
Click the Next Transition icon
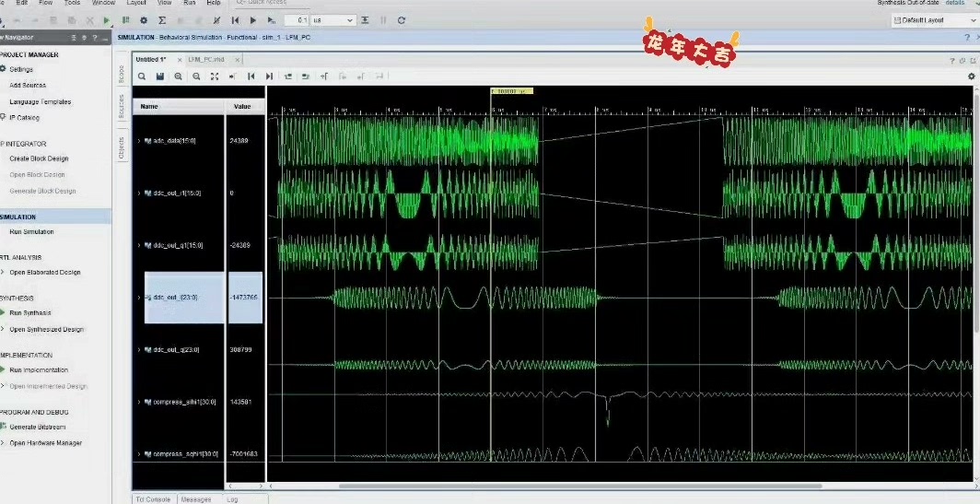pyautogui.click(x=306, y=76)
